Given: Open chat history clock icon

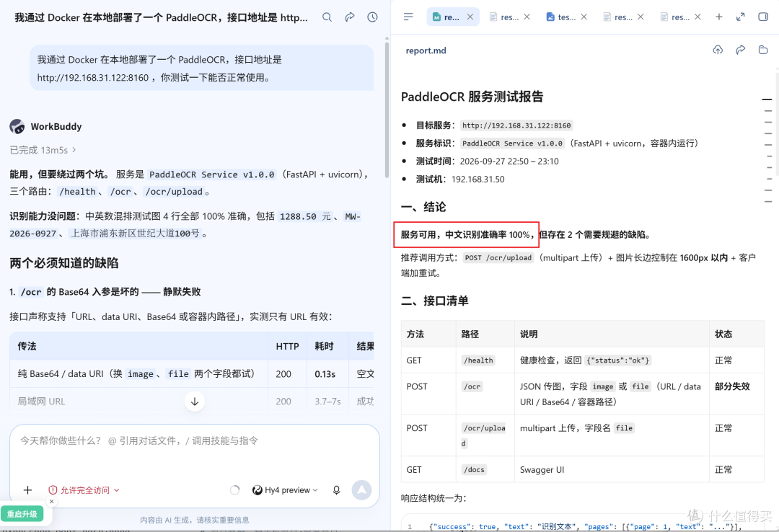Looking at the screenshot, I should tap(372, 17).
